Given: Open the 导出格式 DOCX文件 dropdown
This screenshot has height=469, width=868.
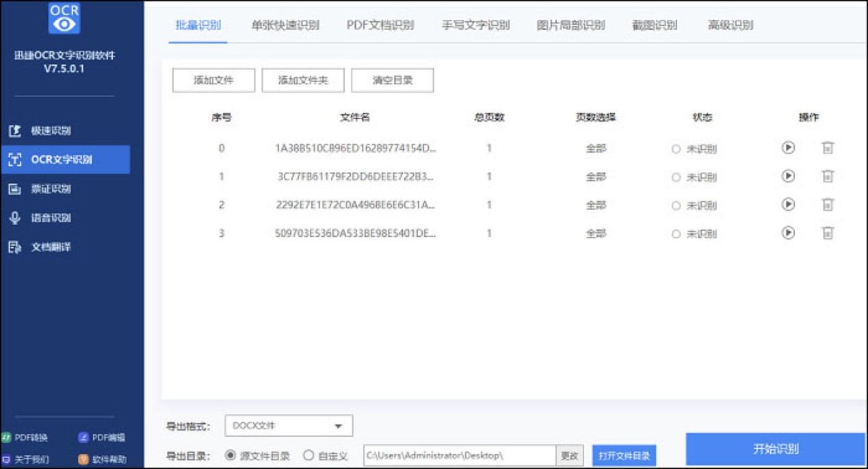Looking at the screenshot, I should (288, 426).
